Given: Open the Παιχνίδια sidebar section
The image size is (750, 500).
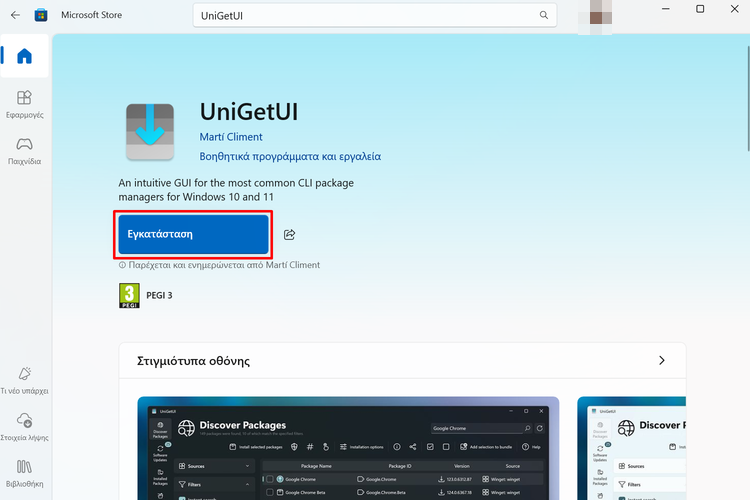Looking at the screenshot, I should tap(24, 151).
